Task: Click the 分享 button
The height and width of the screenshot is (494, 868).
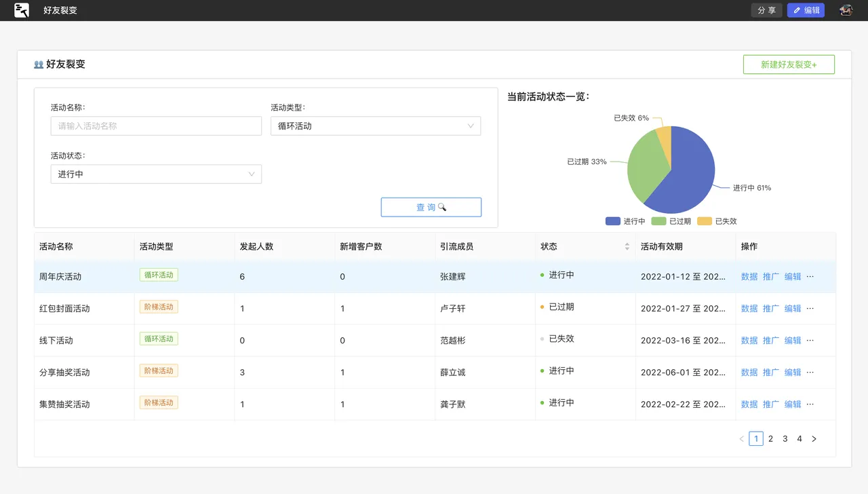Action: 766,10
